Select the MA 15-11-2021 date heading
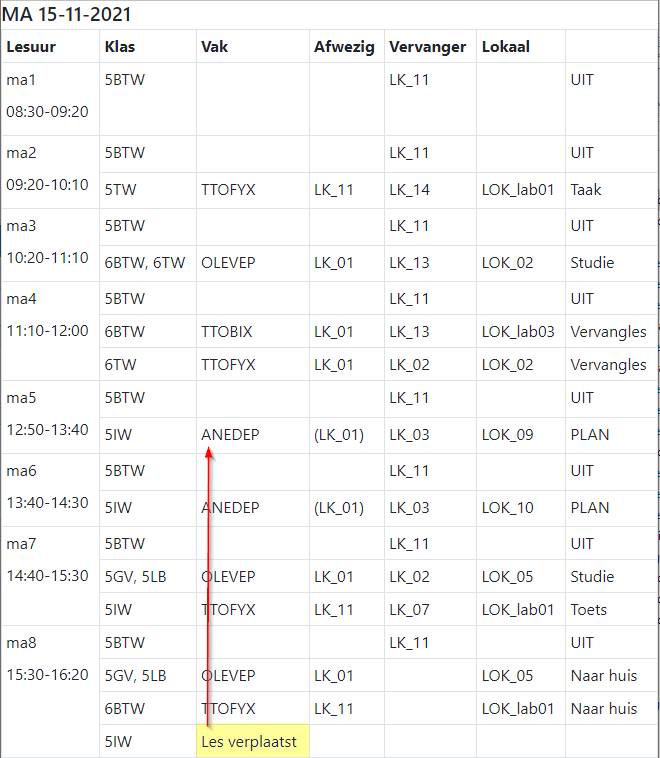This screenshot has width=660, height=758. pos(66,15)
